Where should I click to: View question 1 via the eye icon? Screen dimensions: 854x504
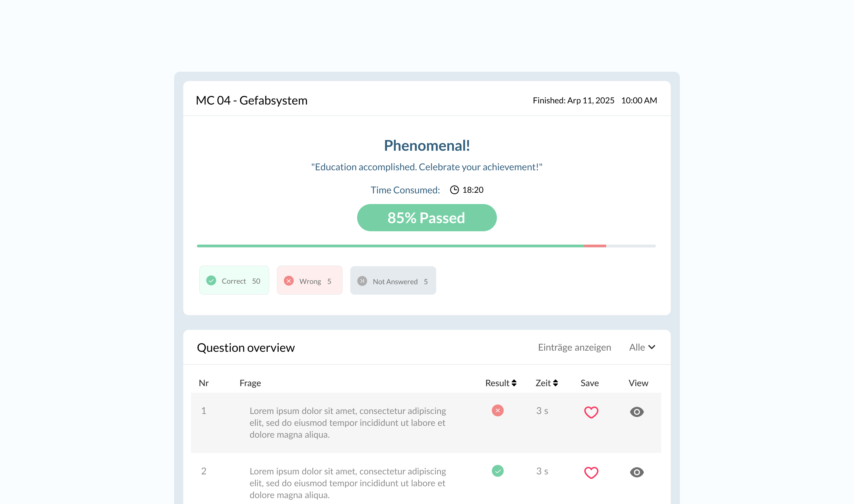coord(637,412)
